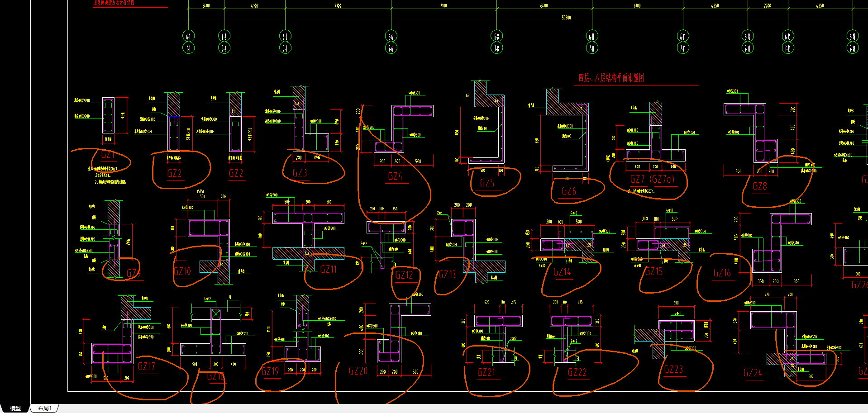Click the 6-2 grid axis bubble
The image size is (868, 413).
click(x=224, y=36)
